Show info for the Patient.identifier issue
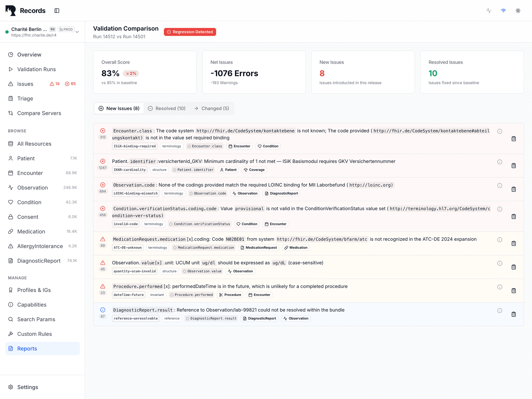Screen dimensions: 532x399 tap(500, 162)
